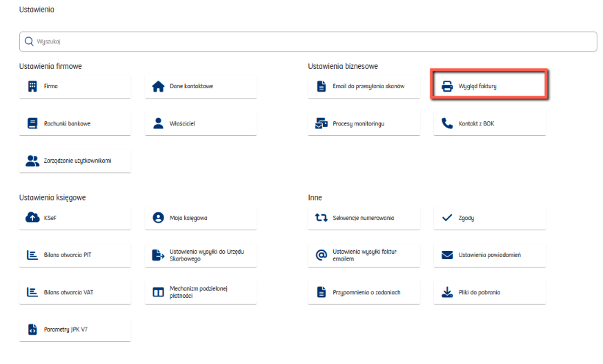Click the file export icon for Urząd Skarbowy
603x364 pixels.
[x=158, y=255]
